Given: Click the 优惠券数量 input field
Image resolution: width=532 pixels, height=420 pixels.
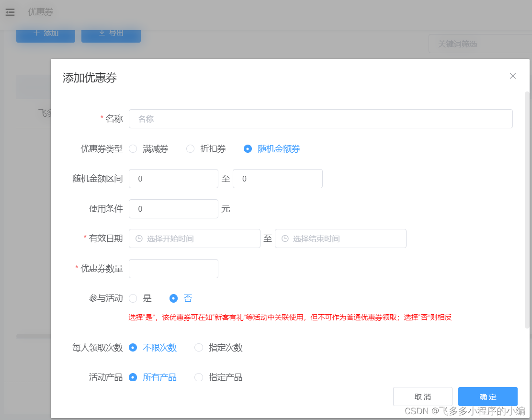Looking at the screenshot, I should click(173, 269).
